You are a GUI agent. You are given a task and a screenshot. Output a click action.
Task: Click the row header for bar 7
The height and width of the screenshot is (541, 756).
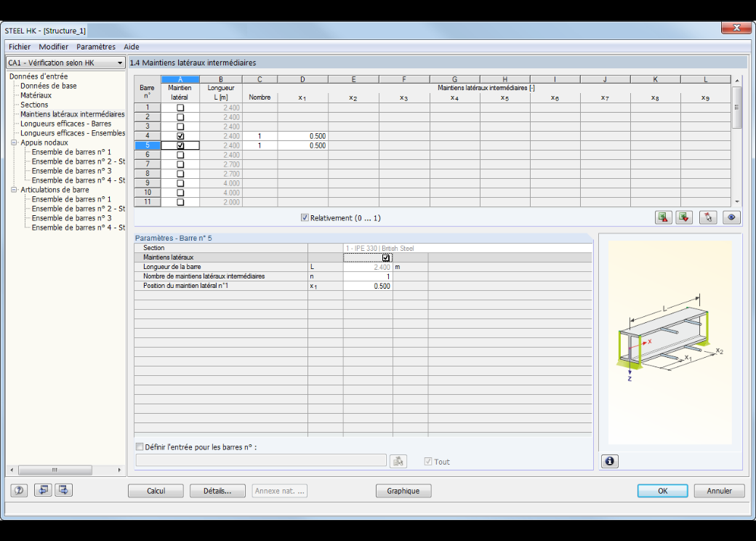click(x=148, y=164)
